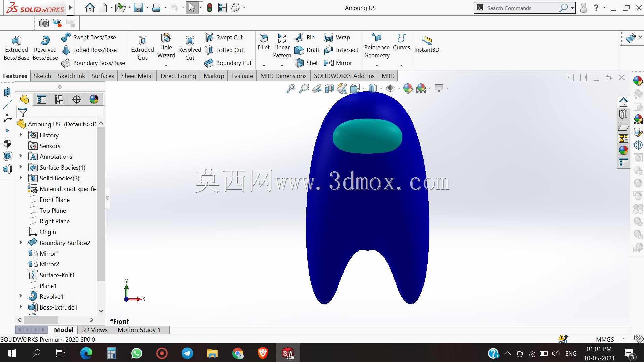
Task: Select Mirror1 feature in tree
Action: pos(49,253)
